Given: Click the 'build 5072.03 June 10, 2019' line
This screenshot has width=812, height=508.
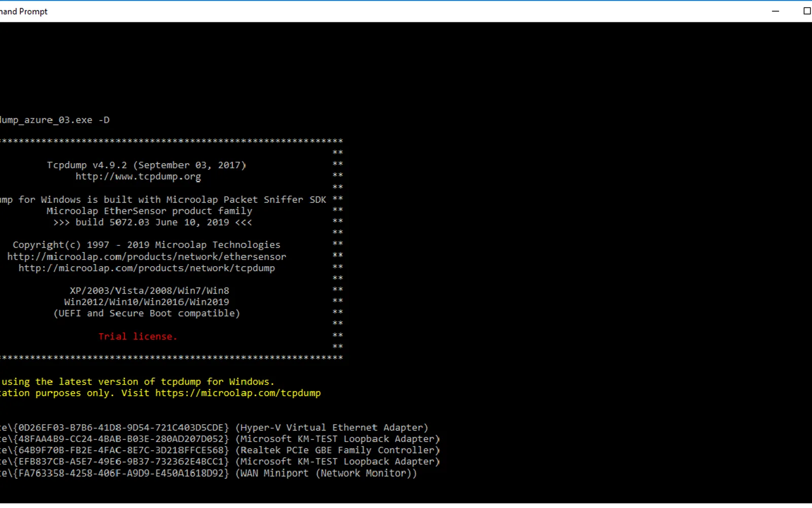Looking at the screenshot, I should click(x=152, y=222).
